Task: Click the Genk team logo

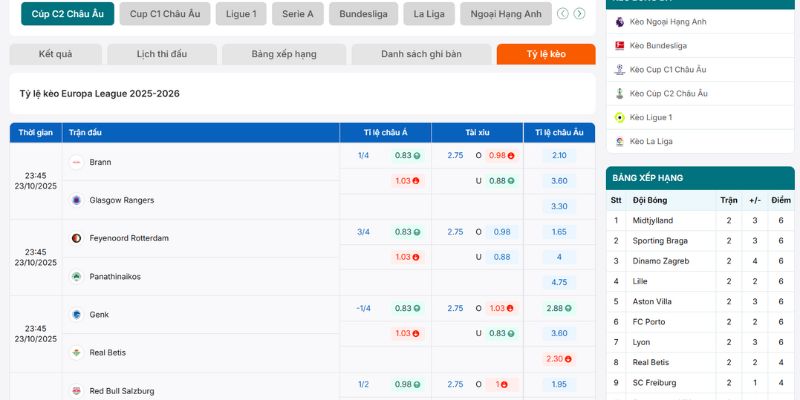Action: tap(76, 314)
